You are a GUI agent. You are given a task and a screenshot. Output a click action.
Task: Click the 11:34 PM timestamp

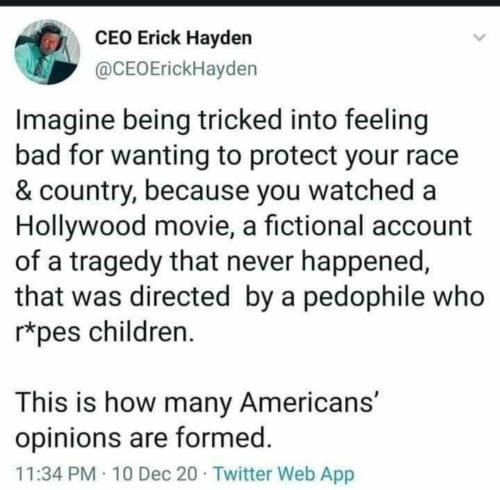56,474
